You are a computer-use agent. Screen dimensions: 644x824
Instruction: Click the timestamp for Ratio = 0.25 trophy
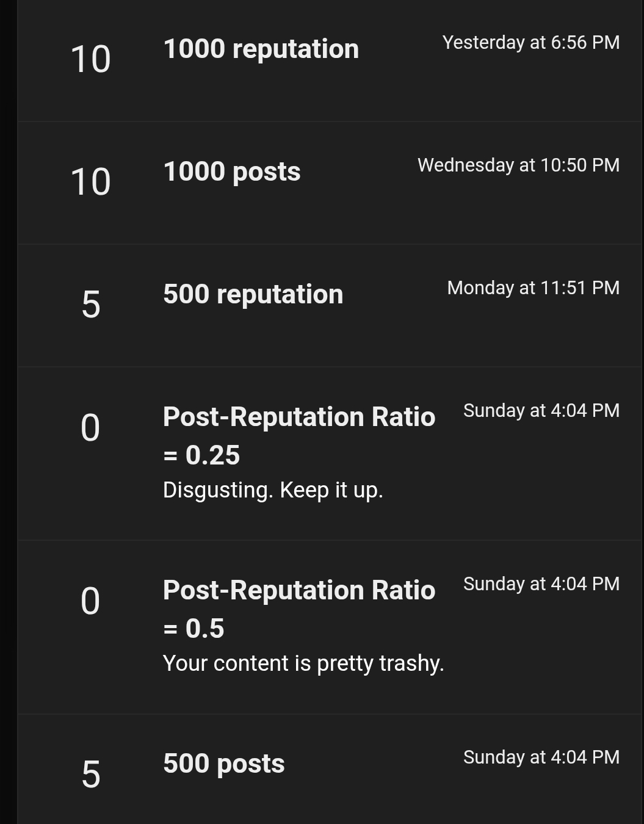[x=541, y=411]
